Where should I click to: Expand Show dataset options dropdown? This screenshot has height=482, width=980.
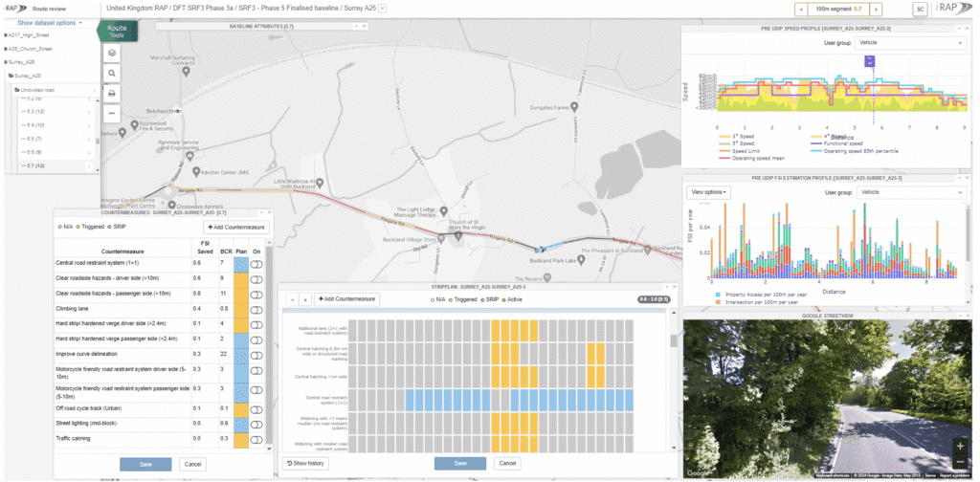click(x=50, y=23)
